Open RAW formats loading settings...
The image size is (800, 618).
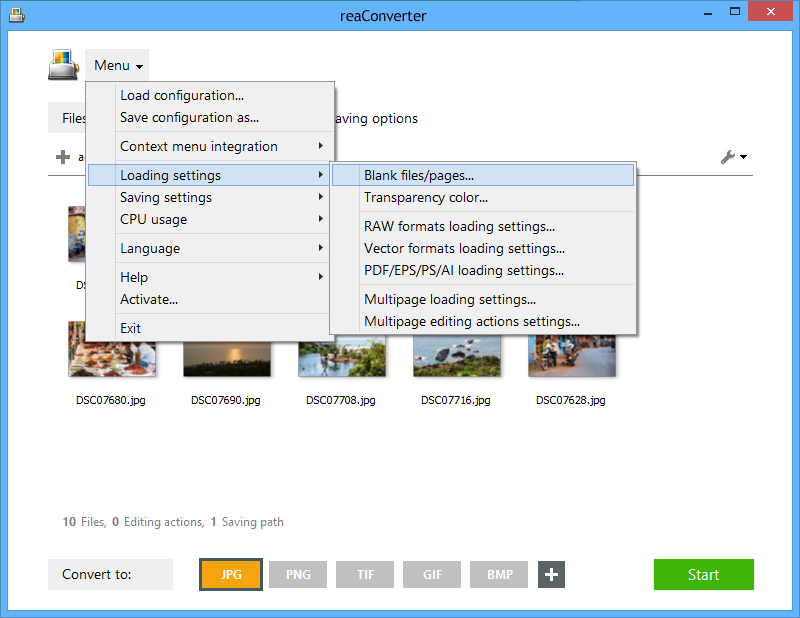[x=483, y=226]
